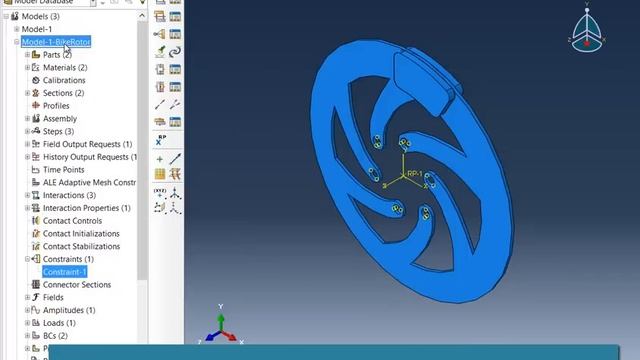Expand the Field Output Requests node
Viewport: 640px width, 360px height.
(27, 144)
